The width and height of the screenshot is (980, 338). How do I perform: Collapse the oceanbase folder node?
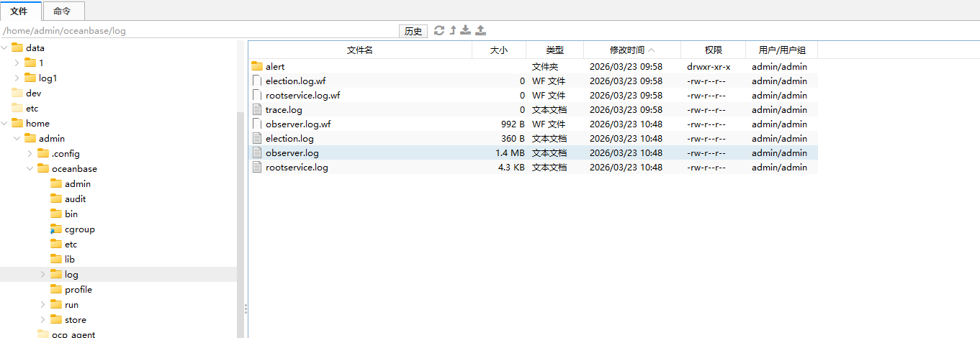30,168
